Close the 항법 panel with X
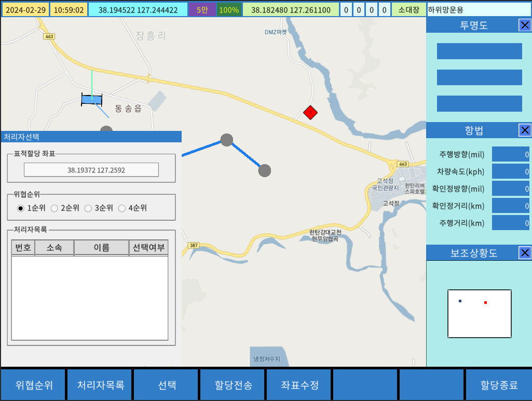 (525, 130)
